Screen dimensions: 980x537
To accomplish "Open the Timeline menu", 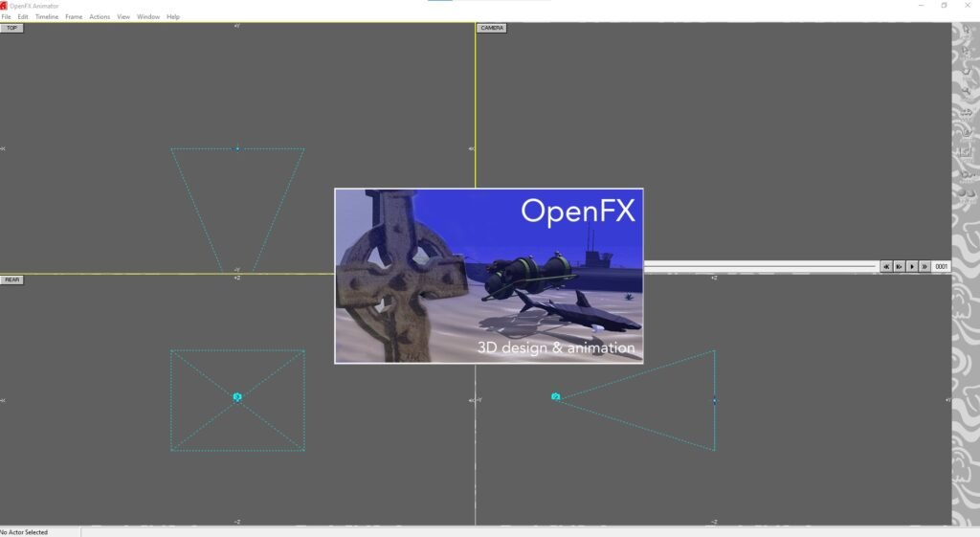I will [47, 17].
